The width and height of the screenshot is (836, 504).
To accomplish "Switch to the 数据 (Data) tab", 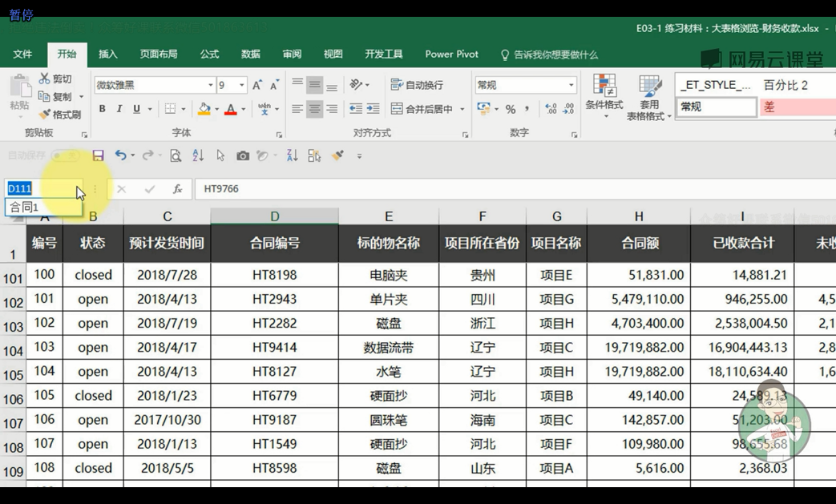I will [x=251, y=54].
